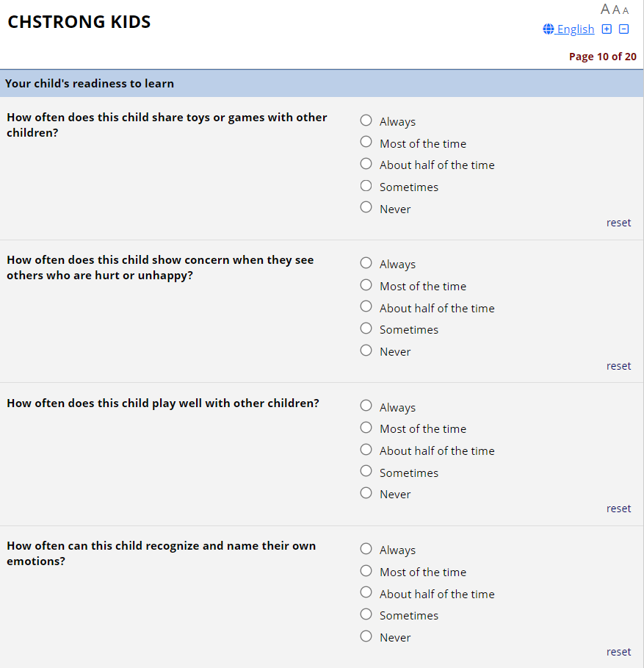The width and height of the screenshot is (644, 668).
Task: Click the medium font size A icon
Action: (x=616, y=10)
